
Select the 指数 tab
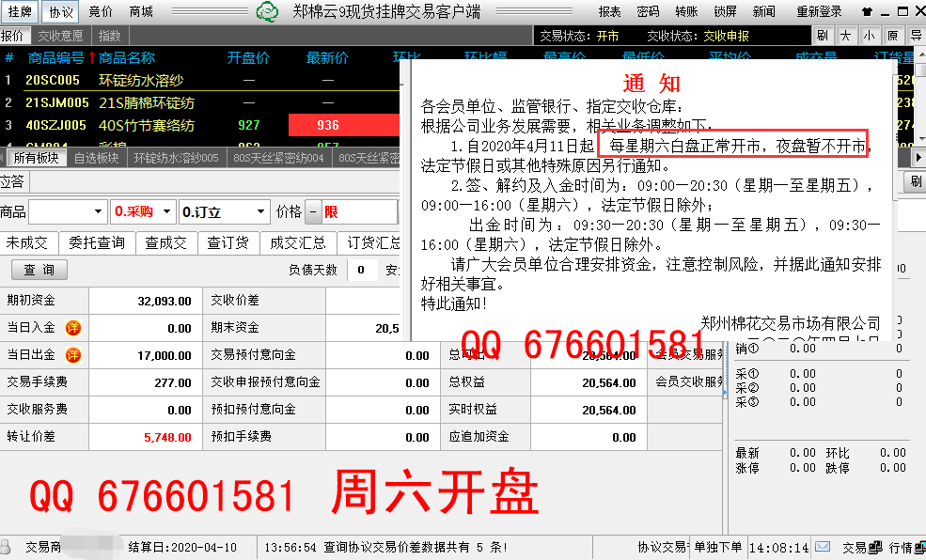[x=109, y=36]
